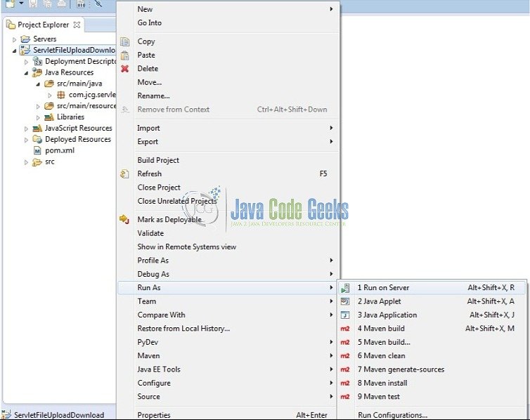Viewport: 530px width, 420px height.
Task: Choose Validate from context menu
Action: tap(228, 233)
